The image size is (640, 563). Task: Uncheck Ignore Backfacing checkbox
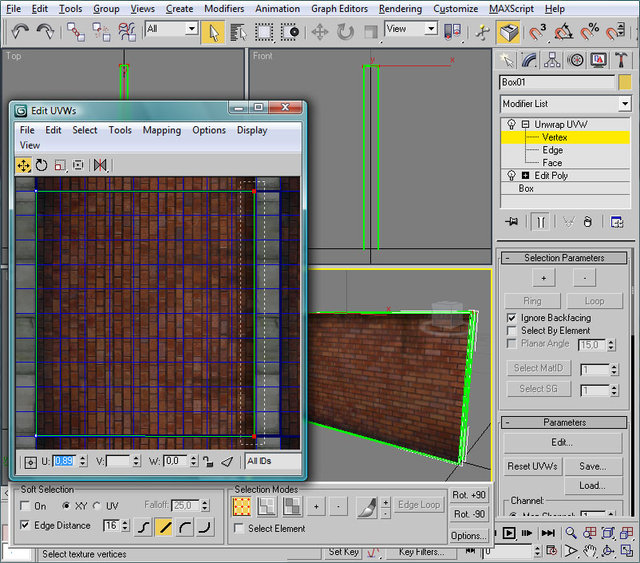(512, 317)
